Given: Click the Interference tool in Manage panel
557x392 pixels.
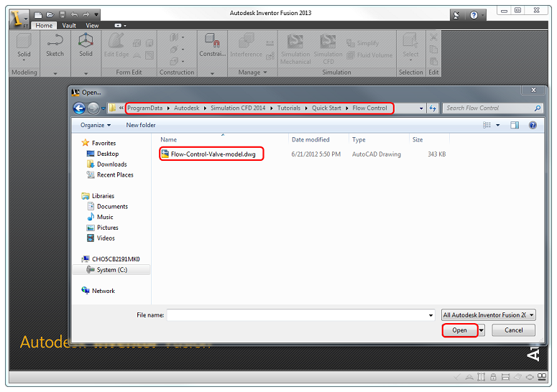Looking at the screenshot, I should click(x=246, y=45).
